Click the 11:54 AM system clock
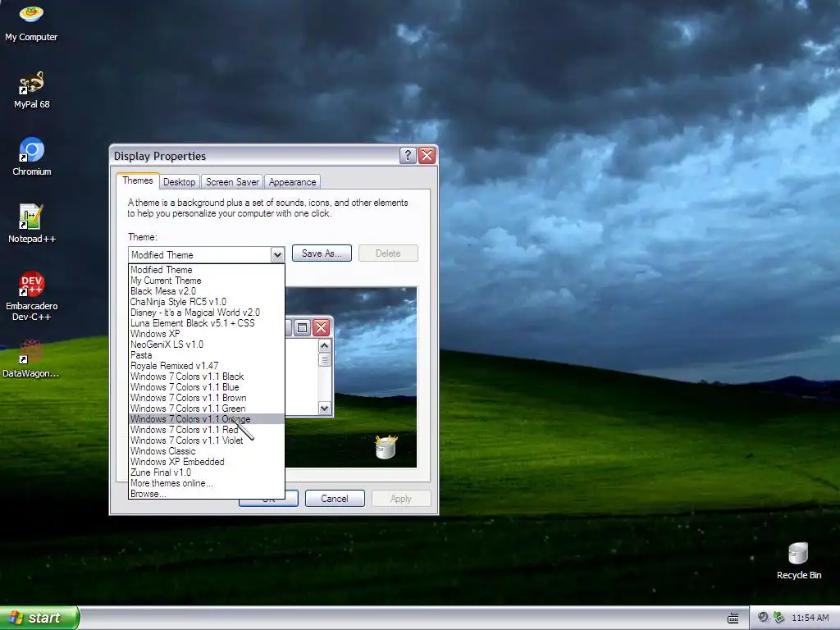 810,618
